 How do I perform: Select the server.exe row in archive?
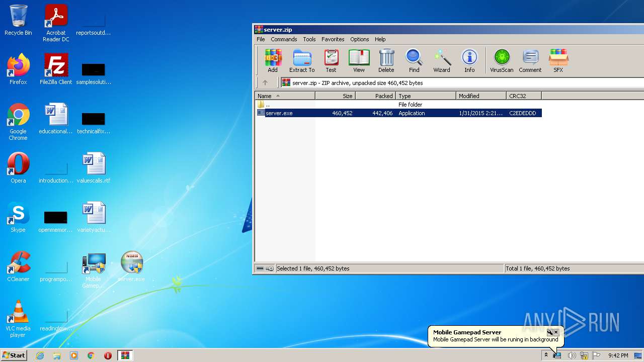click(x=398, y=113)
